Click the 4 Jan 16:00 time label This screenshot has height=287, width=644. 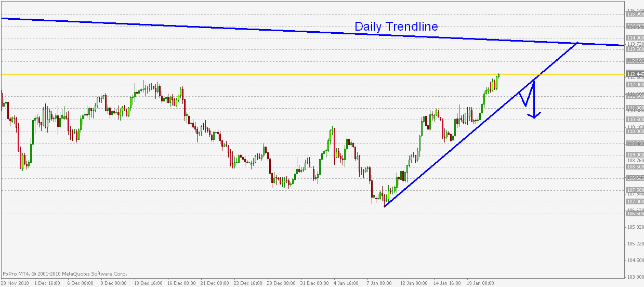pyautogui.click(x=347, y=283)
